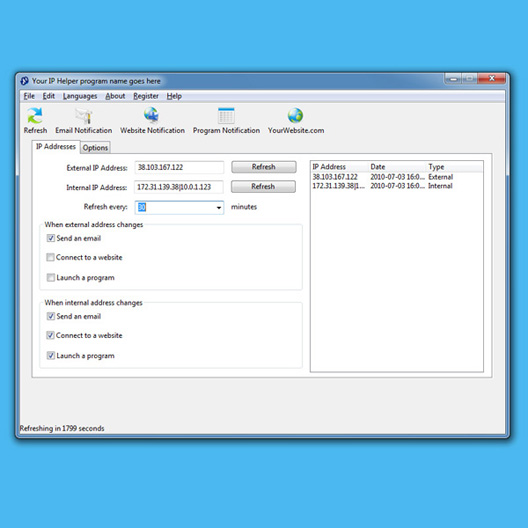Click the External IP Address field
This screenshot has width=528, height=528.
click(x=179, y=167)
